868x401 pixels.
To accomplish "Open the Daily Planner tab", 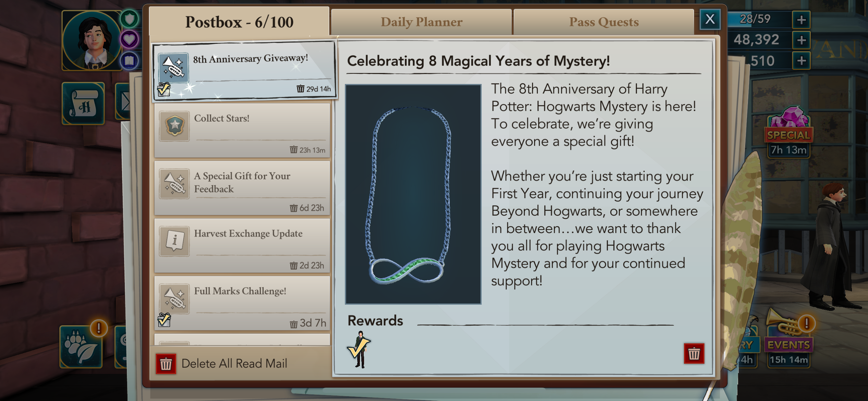I will point(421,22).
